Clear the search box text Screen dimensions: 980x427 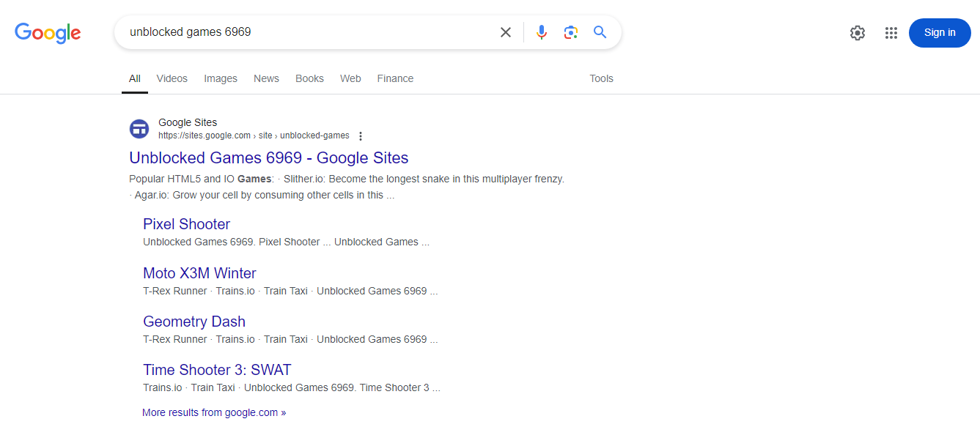pos(506,32)
